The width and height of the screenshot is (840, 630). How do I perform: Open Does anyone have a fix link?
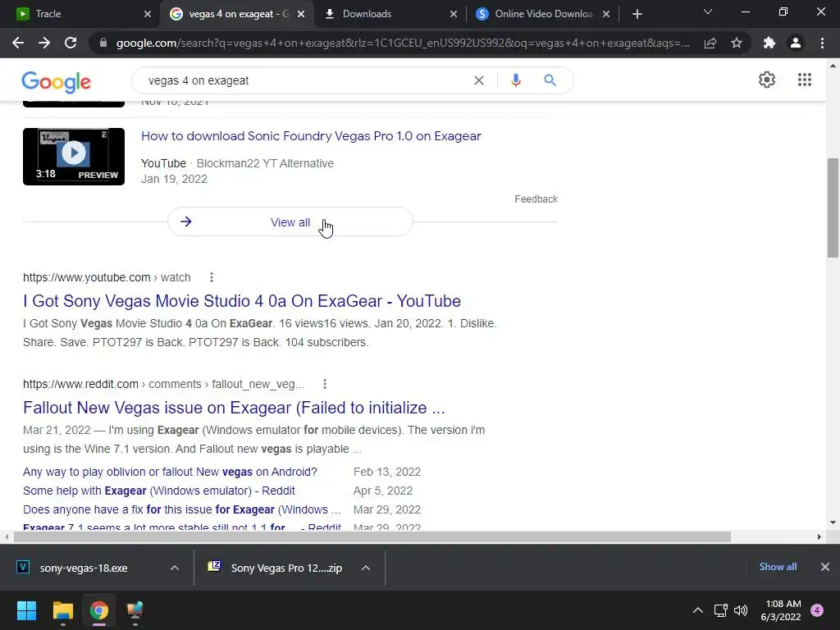pyautogui.click(x=181, y=509)
